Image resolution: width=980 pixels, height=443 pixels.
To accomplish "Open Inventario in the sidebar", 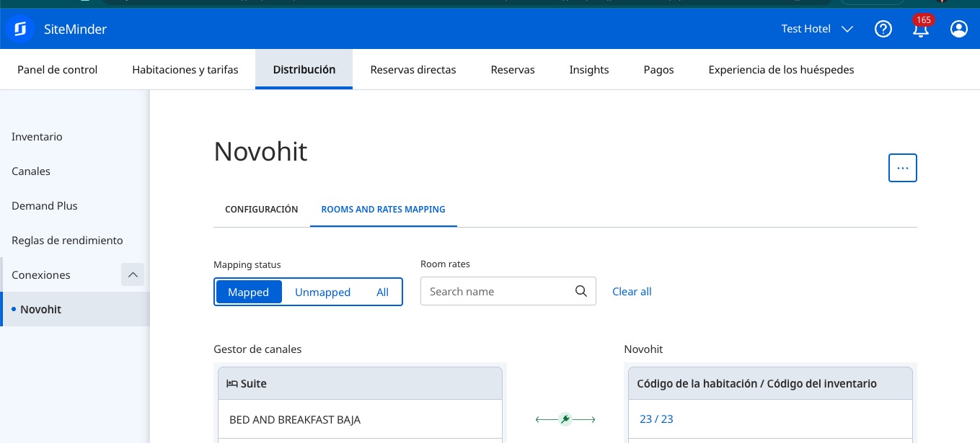I will pos(37,137).
